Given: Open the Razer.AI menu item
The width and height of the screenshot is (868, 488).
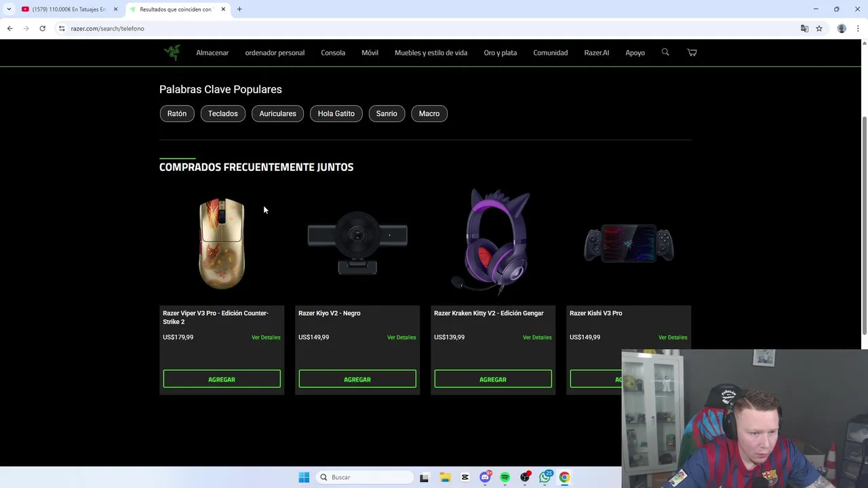Looking at the screenshot, I should point(596,53).
